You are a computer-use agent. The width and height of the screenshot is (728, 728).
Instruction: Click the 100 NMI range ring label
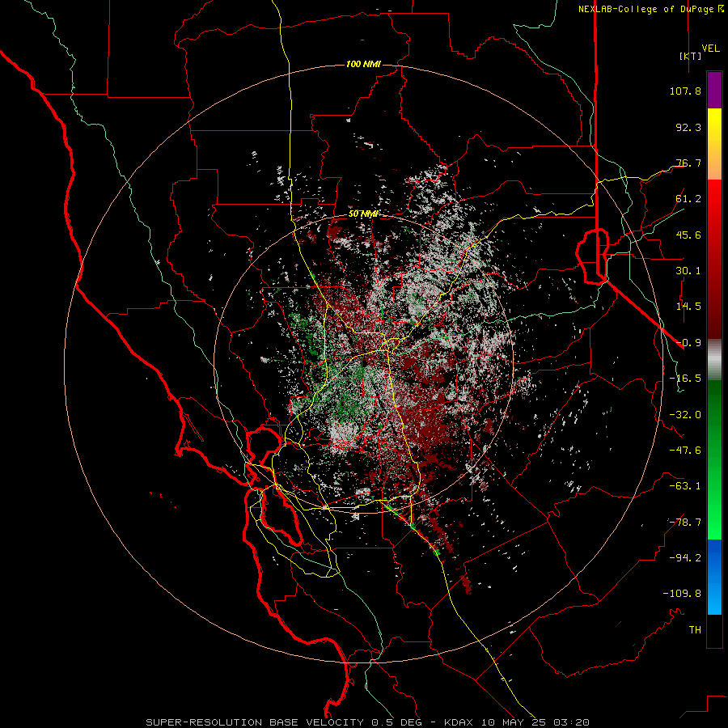[x=363, y=64]
